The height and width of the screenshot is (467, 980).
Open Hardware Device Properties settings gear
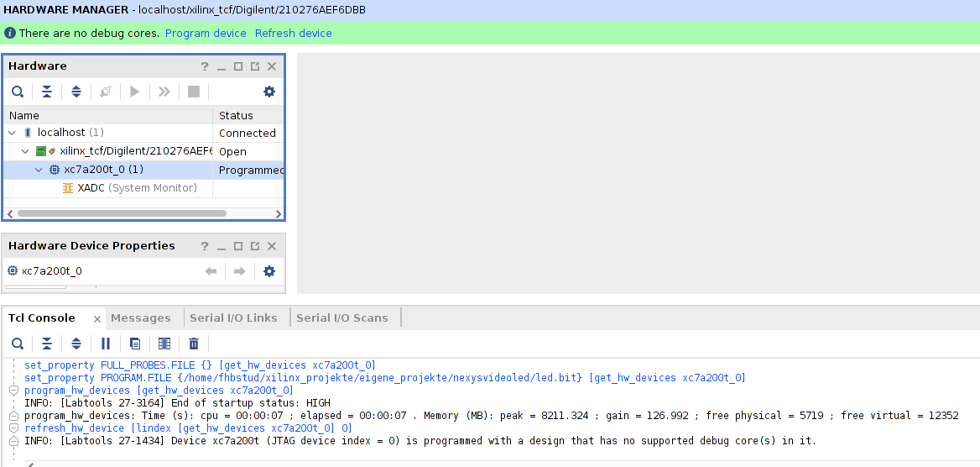tap(269, 271)
